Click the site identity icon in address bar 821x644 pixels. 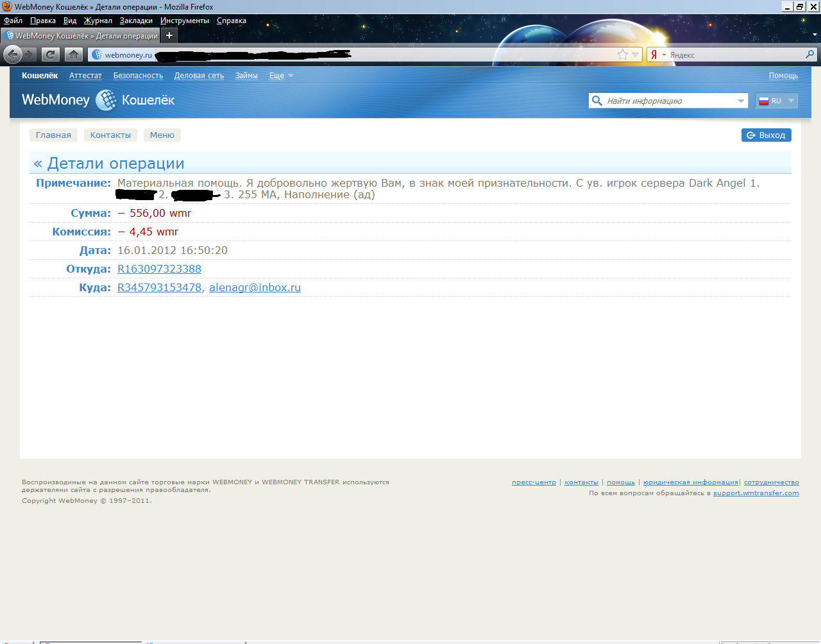coord(97,55)
